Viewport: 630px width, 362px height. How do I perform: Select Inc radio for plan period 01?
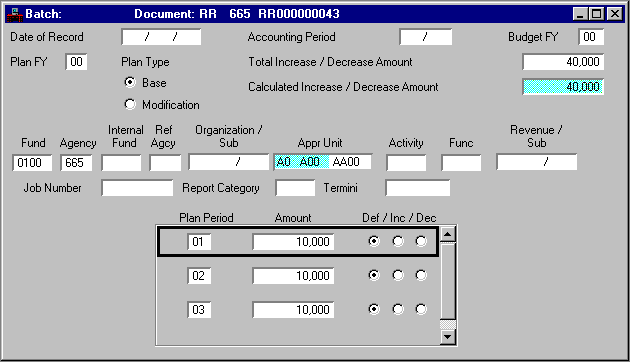click(x=398, y=241)
